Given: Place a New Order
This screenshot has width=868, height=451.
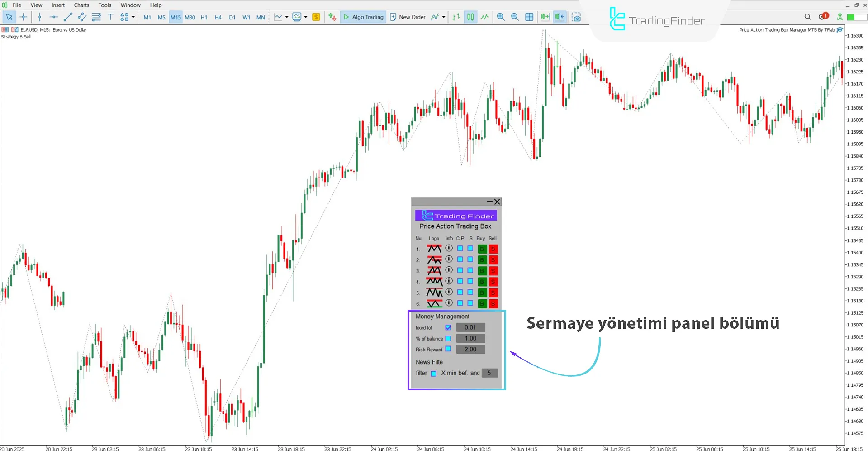Looking at the screenshot, I should [408, 17].
